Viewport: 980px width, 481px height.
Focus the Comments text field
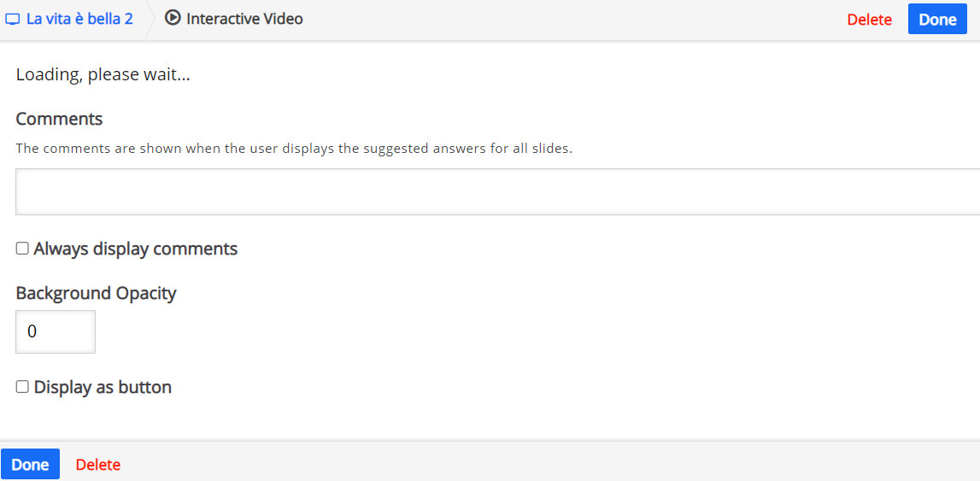tap(497, 191)
